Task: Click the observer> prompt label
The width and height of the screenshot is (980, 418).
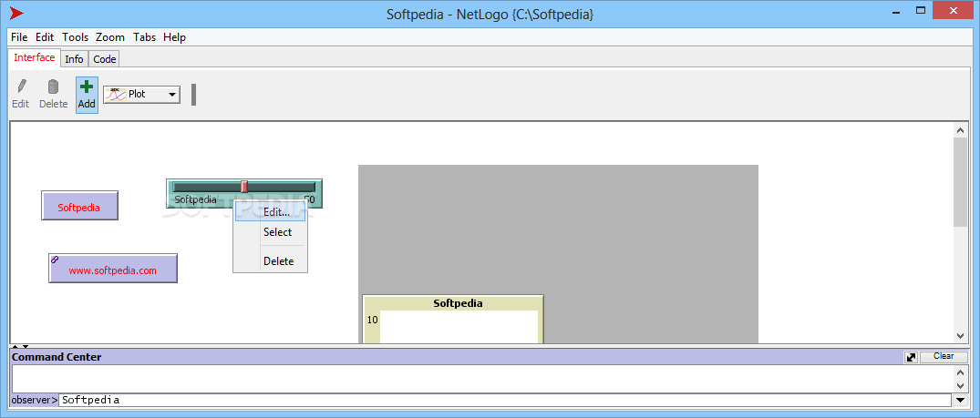Action: 35,400
